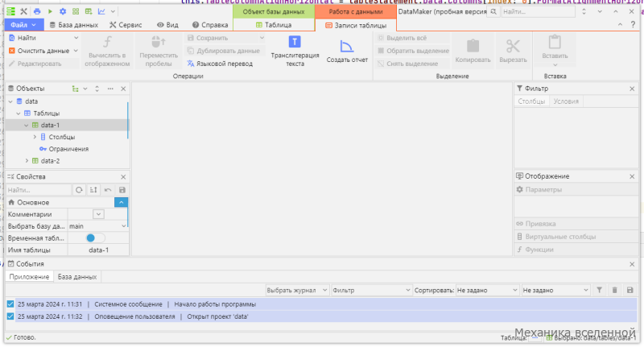Image resolution: width=644 pixels, height=347 pixels.
Task: Click the green grid tiles toolbar icon
Action: click(76, 11)
